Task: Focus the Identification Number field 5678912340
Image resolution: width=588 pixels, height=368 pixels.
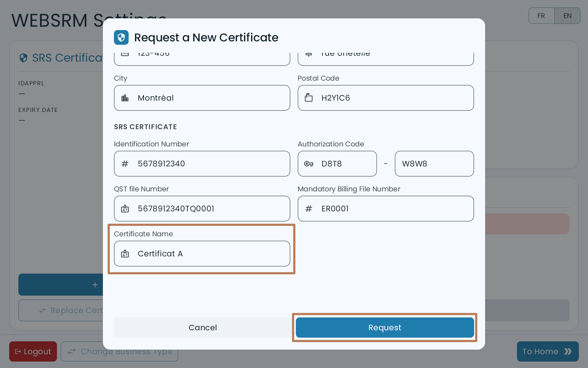Action: (x=202, y=164)
